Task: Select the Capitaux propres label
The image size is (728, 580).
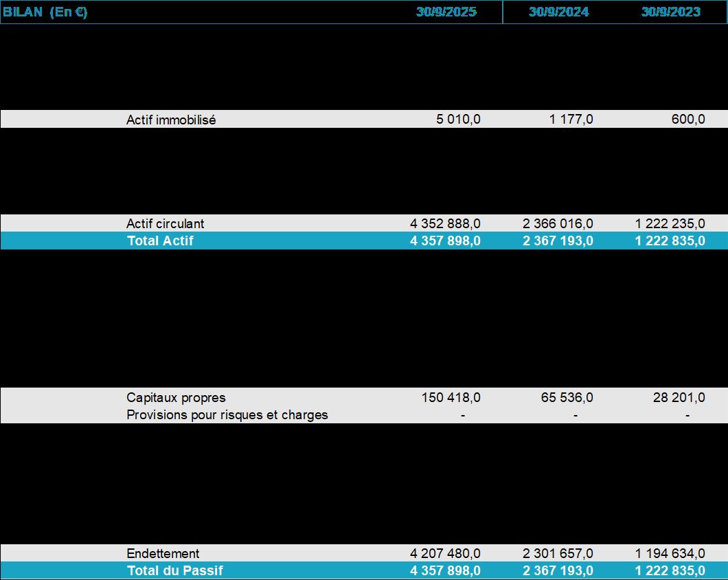Action: point(176,397)
